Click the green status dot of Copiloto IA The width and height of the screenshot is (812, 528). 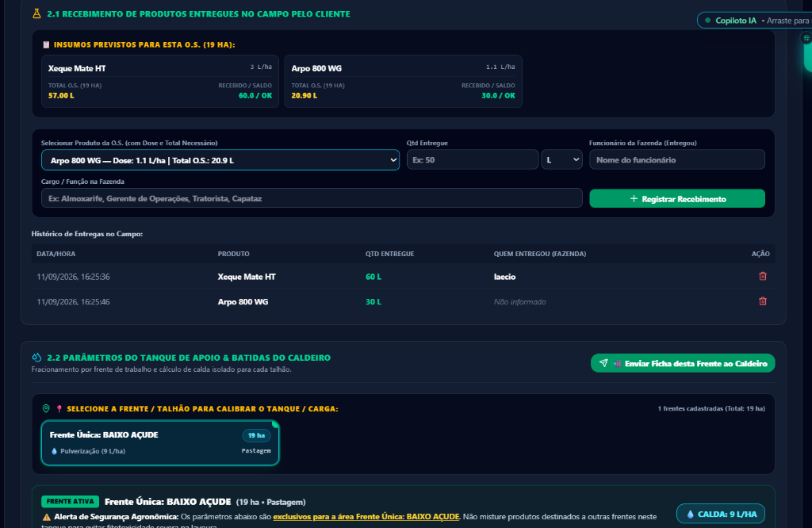coord(708,21)
